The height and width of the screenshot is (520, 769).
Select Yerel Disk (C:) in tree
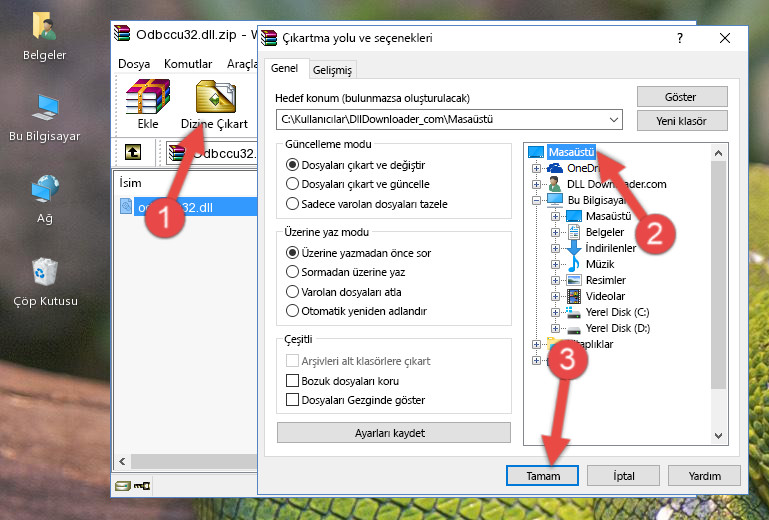[x=617, y=312]
